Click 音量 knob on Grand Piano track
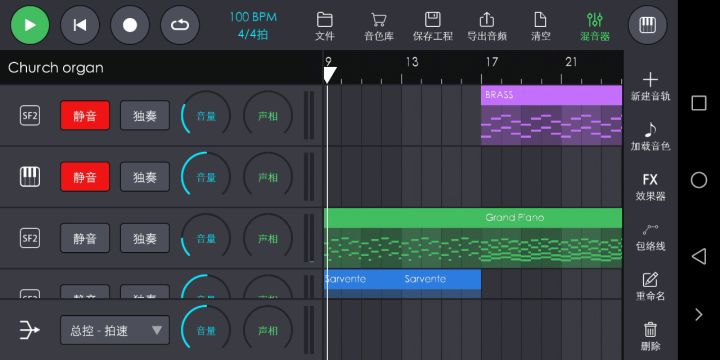720x360 pixels. [206, 238]
